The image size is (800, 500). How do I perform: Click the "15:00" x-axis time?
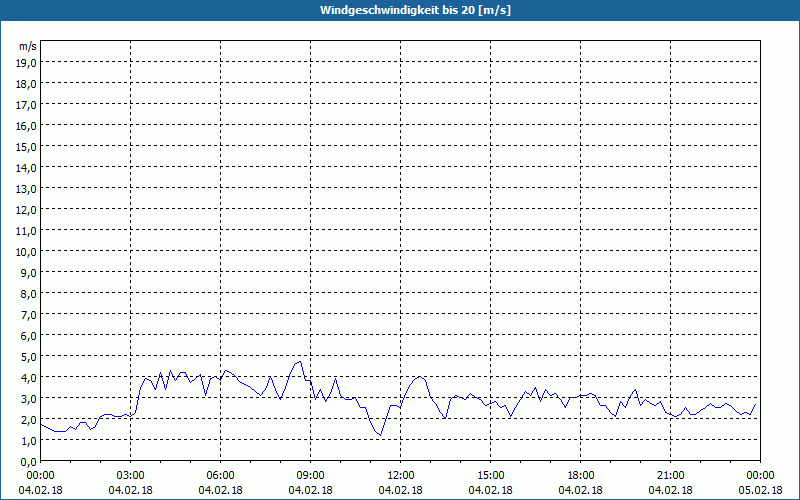pyautogui.click(x=491, y=476)
